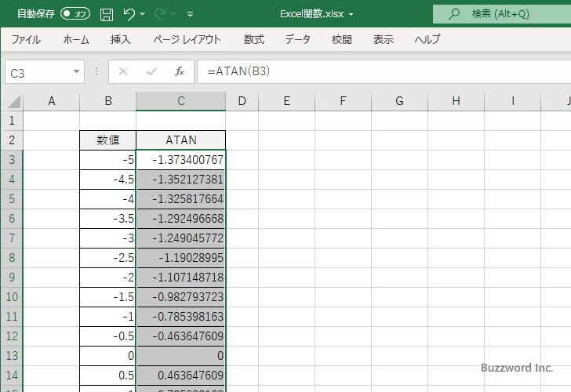Click the formula bar with =ATAN(B3)
The image size is (571, 392).
[x=384, y=71]
